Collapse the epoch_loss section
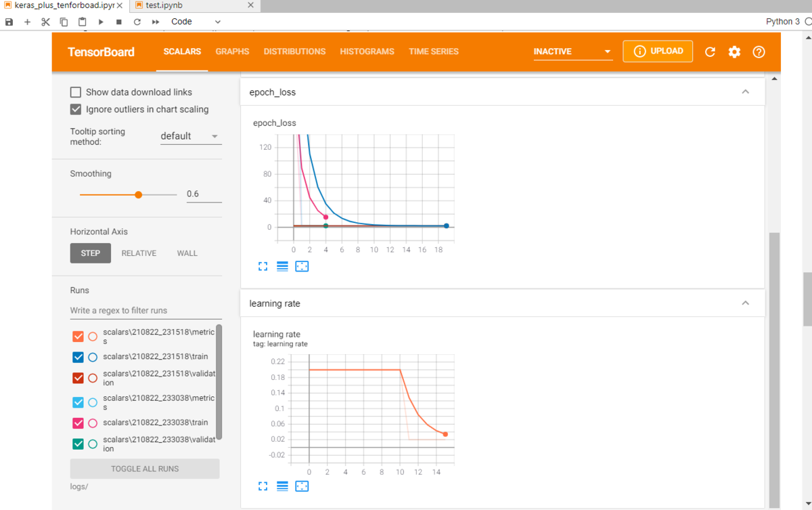Screen dimensions: 812x510 tap(745, 92)
